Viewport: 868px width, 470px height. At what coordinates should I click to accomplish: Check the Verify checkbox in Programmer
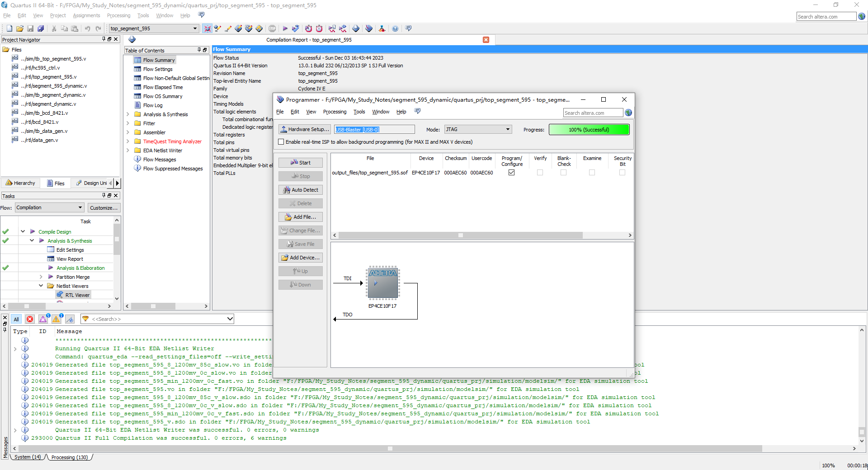[540, 173]
